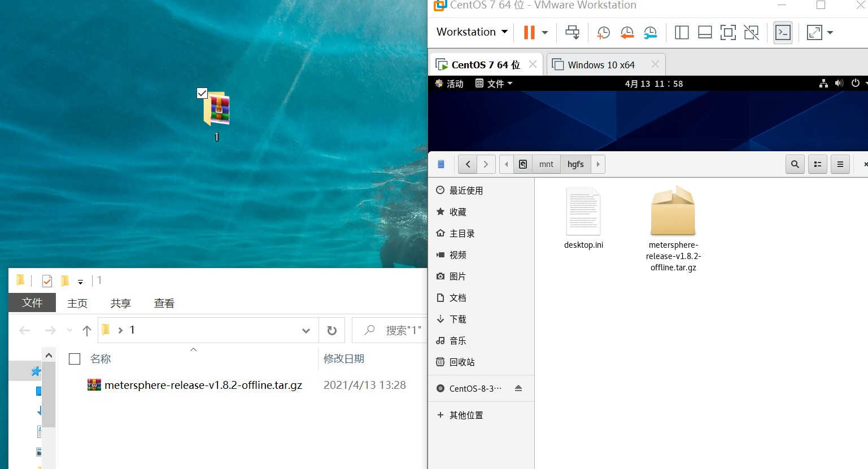
Task: Switch to the Windows 10 x64 tab
Action: [601, 64]
